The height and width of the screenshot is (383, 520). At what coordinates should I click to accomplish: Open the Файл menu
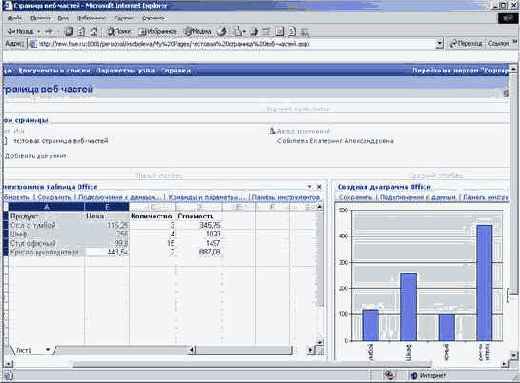click(x=15, y=18)
